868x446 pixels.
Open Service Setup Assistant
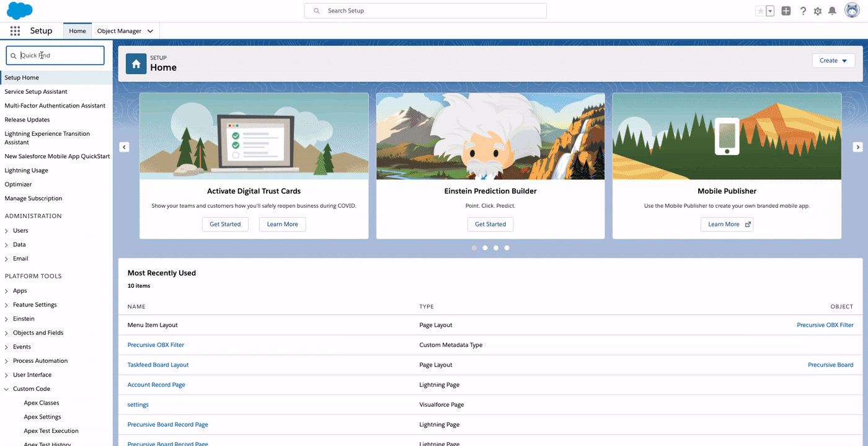click(x=36, y=92)
